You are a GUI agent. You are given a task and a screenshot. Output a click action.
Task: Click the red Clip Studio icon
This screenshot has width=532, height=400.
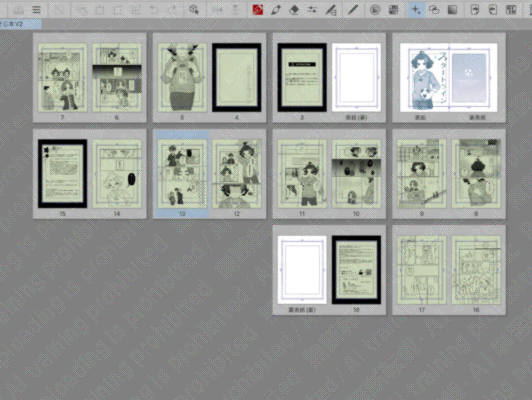(258, 10)
